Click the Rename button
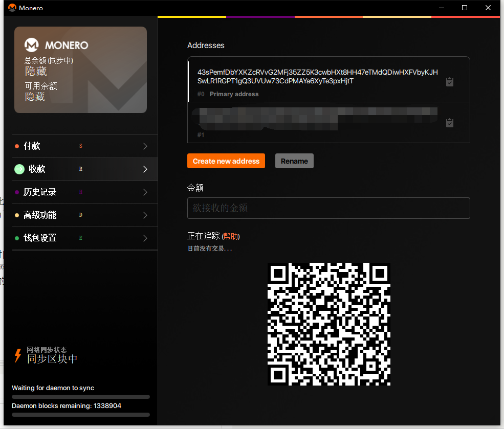Screen dimensions: 504x429 coord(294,161)
